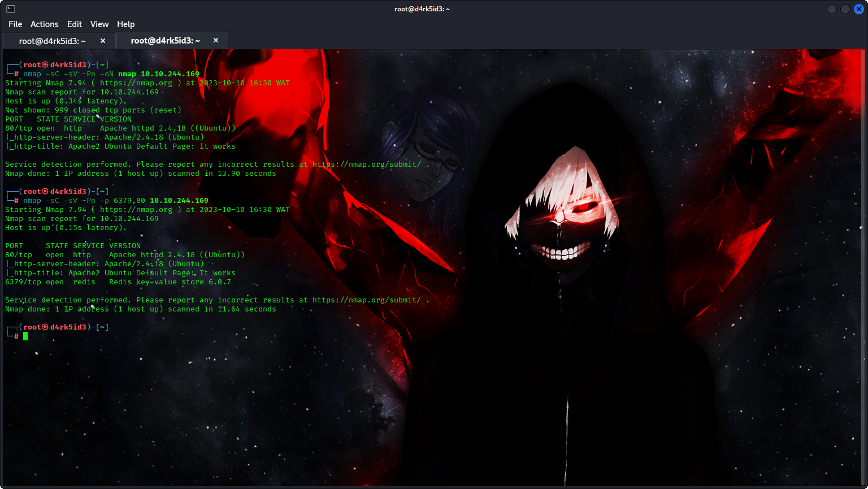Screen dimensions: 868x489
Task: Click the window title root@d4rk5id3: ~
Action: [x=422, y=9]
